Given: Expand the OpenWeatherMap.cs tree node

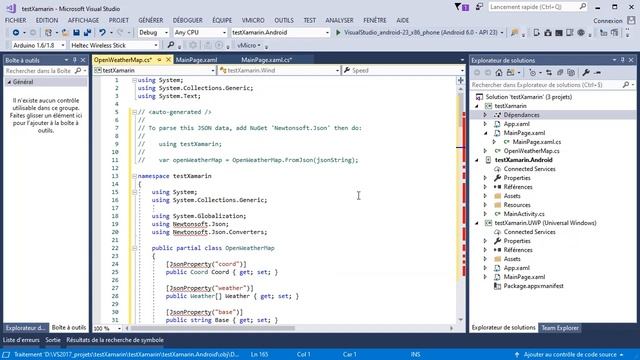Looking at the screenshot, I should [x=485, y=151].
